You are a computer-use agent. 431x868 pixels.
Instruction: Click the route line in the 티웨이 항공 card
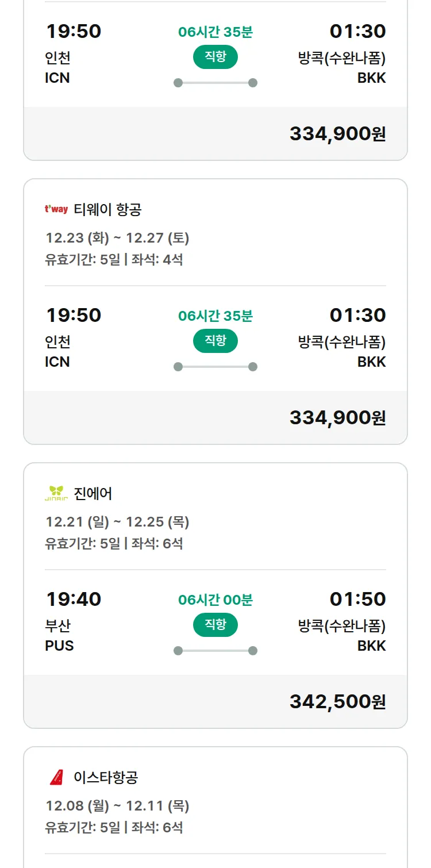click(215, 367)
